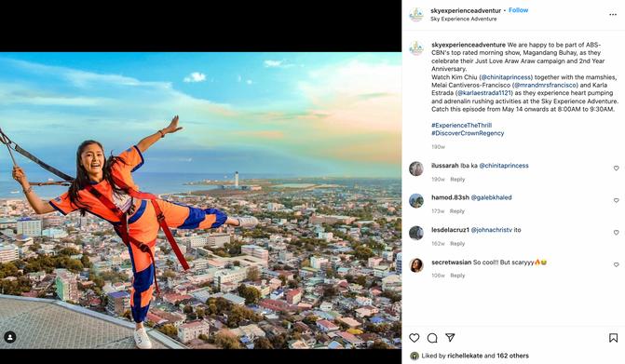Open @chinitaprincess mention in the caption
This screenshot has width=625, height=364.
(x=506, y=77)
